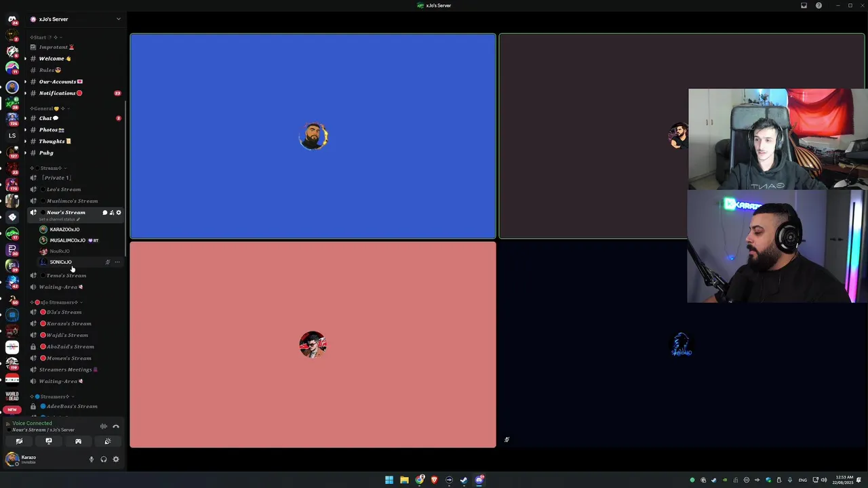
Task: Disconnect from voice with the hang-up icon
Action: [116, 426]
